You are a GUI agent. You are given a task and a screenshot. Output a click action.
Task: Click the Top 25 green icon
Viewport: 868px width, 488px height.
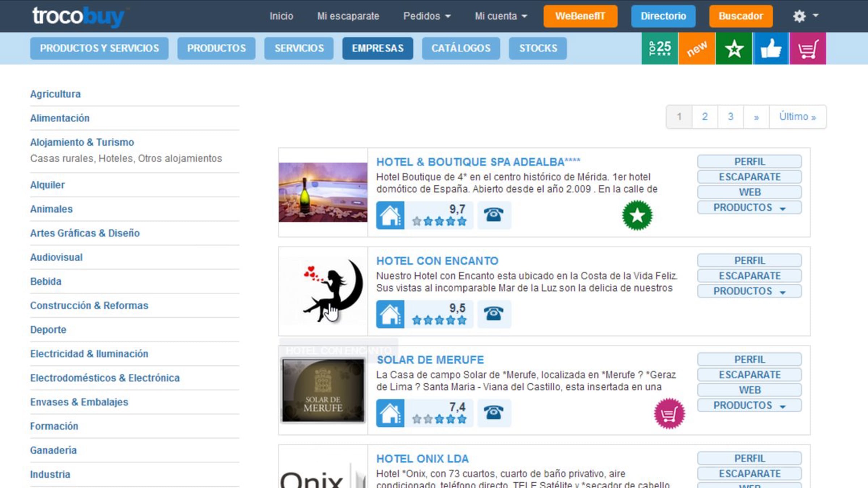coord(660,48)
